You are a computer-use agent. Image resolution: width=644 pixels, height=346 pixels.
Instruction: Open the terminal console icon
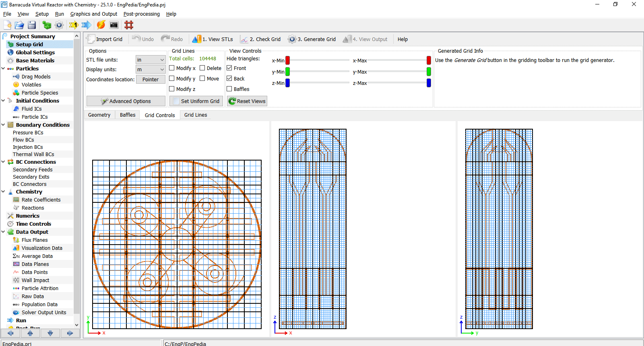coord(114,25)
